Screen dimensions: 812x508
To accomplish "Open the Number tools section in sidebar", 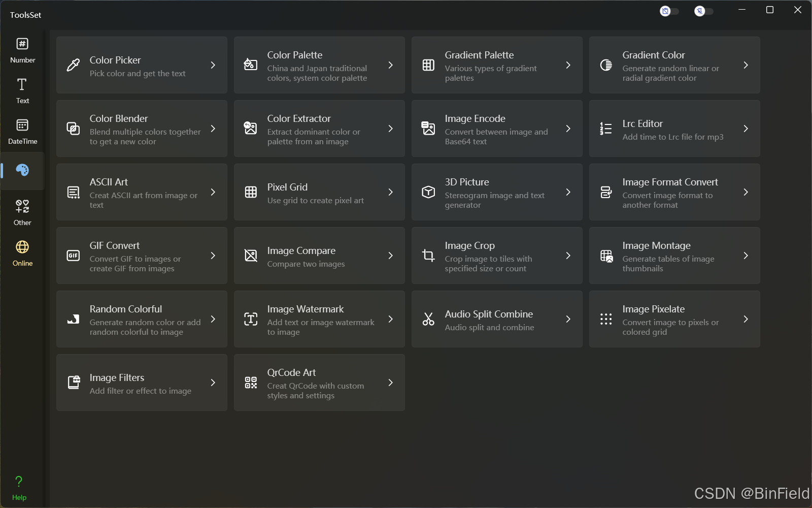I will (22, 51).
